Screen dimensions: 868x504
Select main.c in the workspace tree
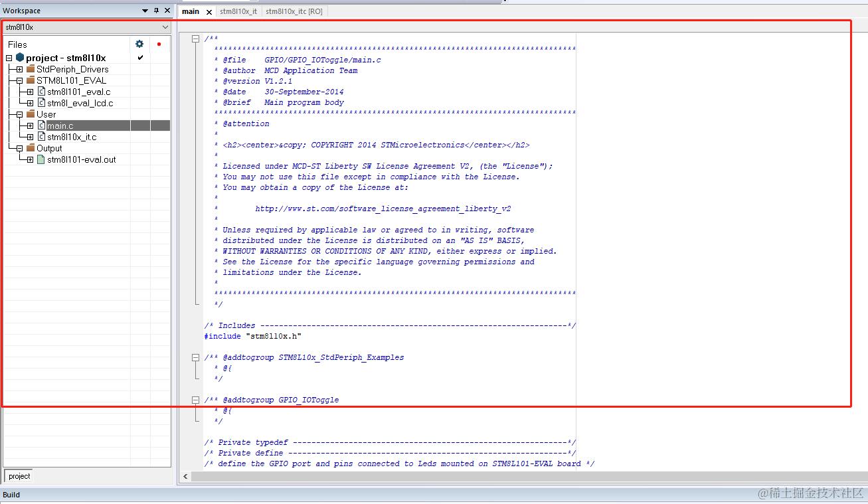(60, 126)
